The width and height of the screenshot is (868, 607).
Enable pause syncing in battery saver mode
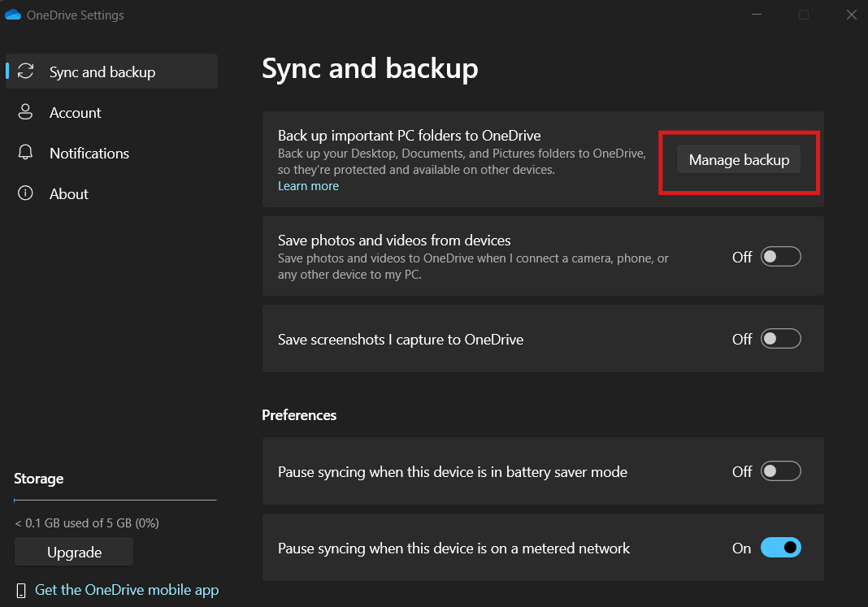click(779, 471)
